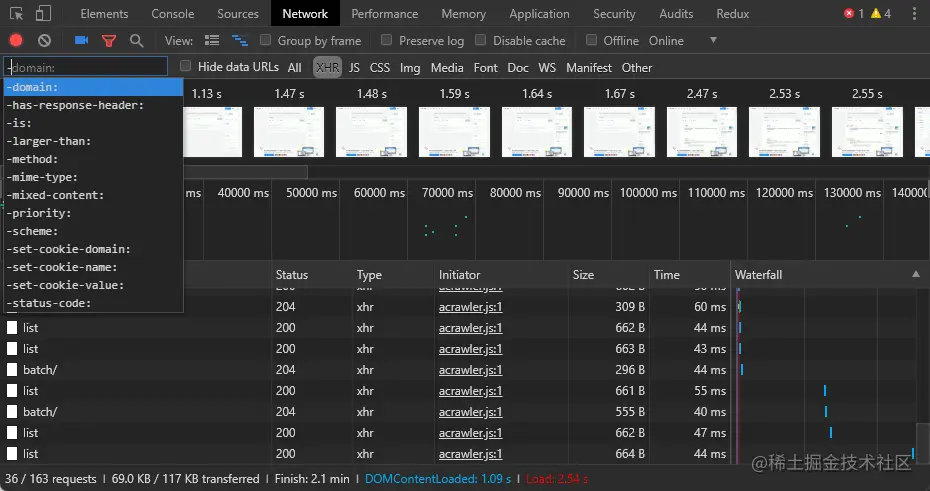Open acrawler.js:1 initiator of 296 B request
This screenshot has height=491, width=930.
pyautogui.click(x=470, y=370)
